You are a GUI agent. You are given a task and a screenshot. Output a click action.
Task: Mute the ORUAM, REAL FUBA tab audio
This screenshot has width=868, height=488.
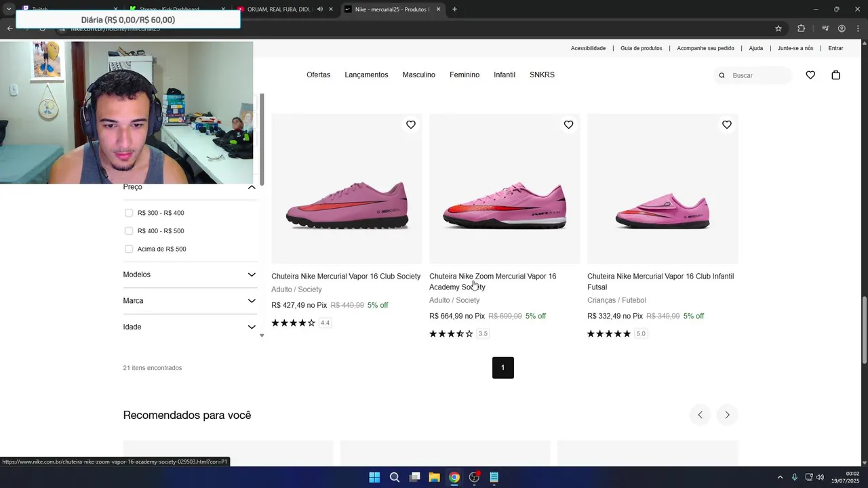320,9
